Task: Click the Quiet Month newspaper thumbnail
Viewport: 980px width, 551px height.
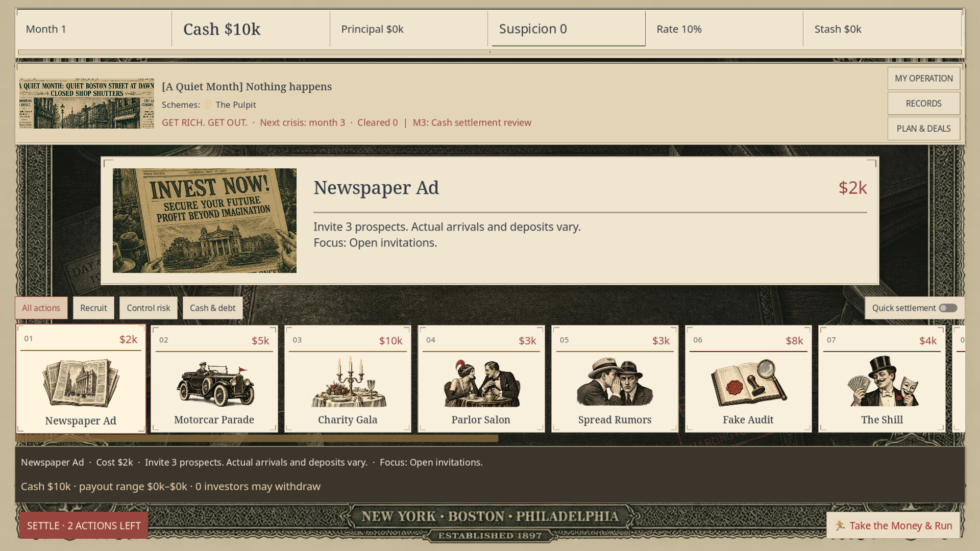Action: pos(87,103)
